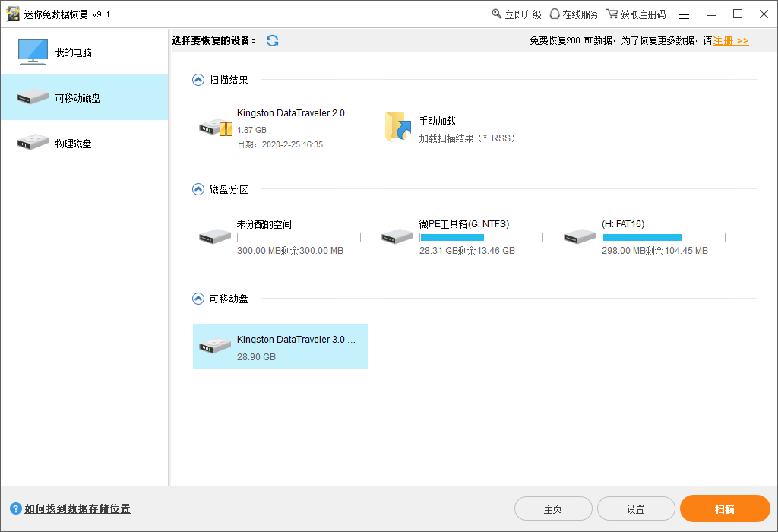
Task: Click the 磁盘分区 section heading
Action: pos(228,189)
